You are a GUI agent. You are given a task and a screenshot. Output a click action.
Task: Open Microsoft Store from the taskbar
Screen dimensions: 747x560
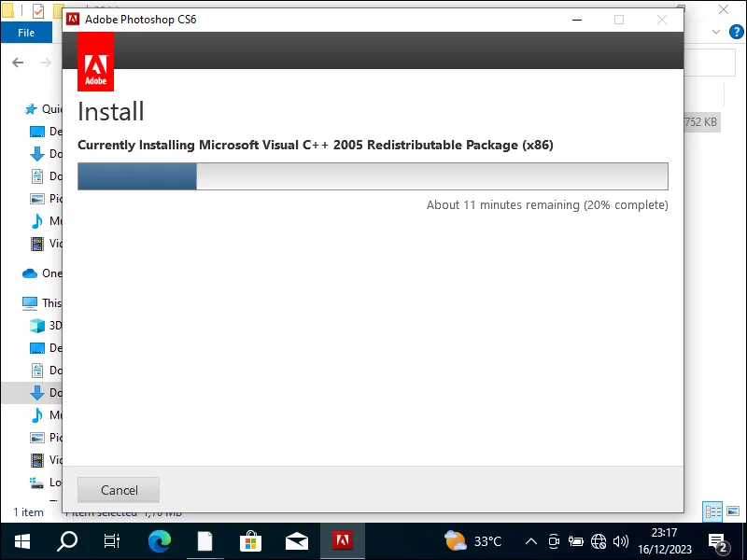click(250, 539)
